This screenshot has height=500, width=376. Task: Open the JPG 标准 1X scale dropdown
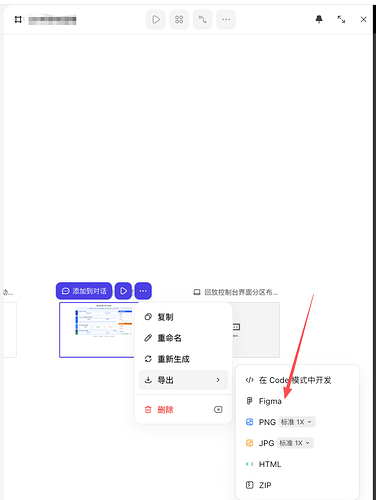pyautogui.click(x=295, y=443)
